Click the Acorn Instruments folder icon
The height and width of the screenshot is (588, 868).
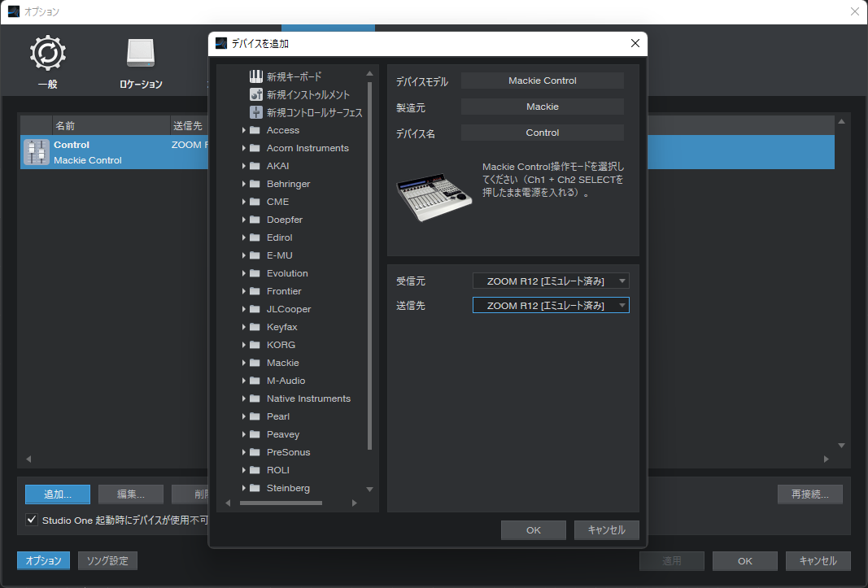pyautogui.click(x=255, y=148)
